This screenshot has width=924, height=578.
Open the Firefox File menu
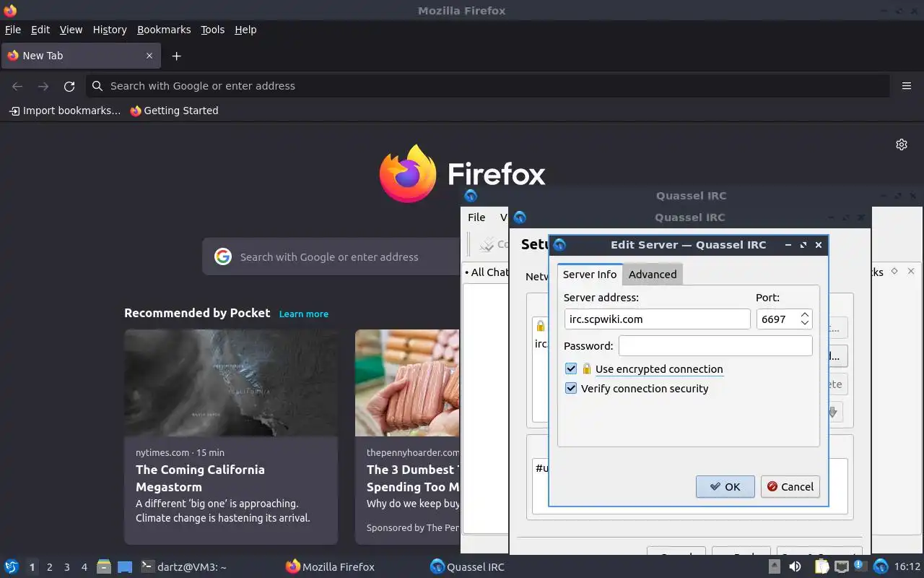(13, 30)
